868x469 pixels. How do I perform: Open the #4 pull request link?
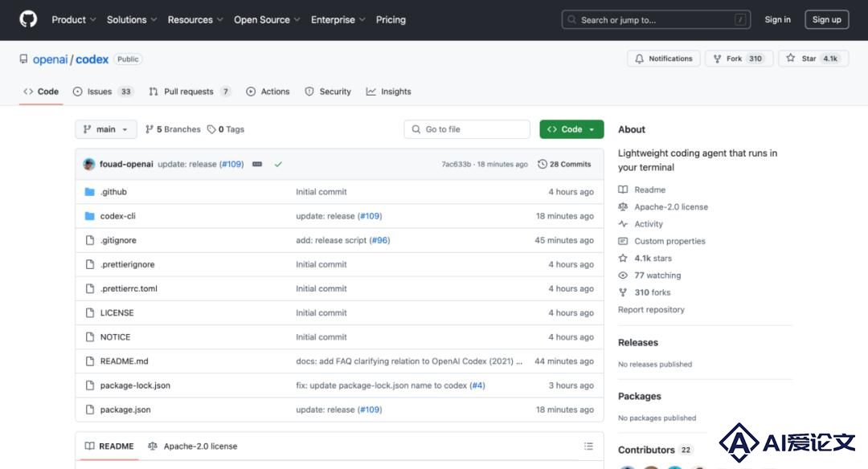pyautogui.click(x=477, y=385)
